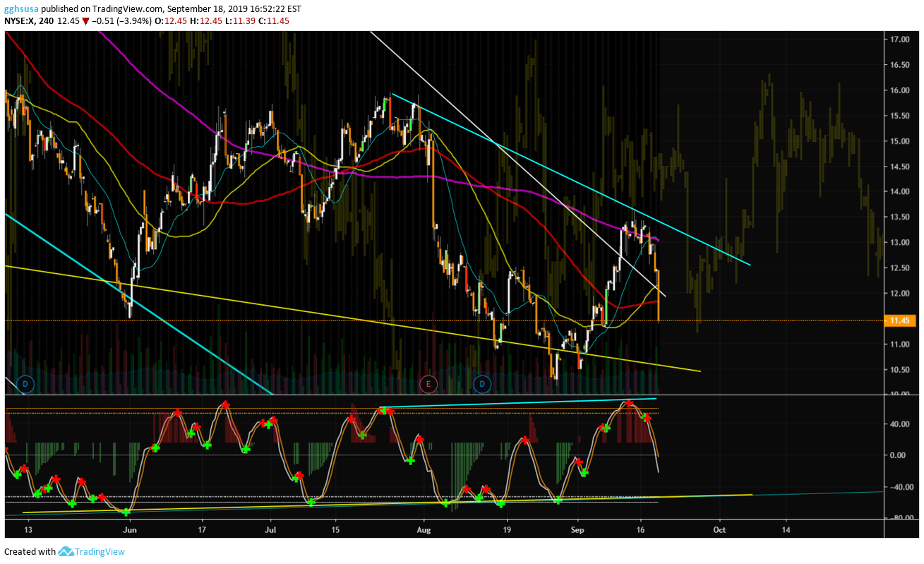Image resolution: width=924 pixels, height=564 pixels.
Task: Click the 17.00 price axis label
Action: click(899, 40)
